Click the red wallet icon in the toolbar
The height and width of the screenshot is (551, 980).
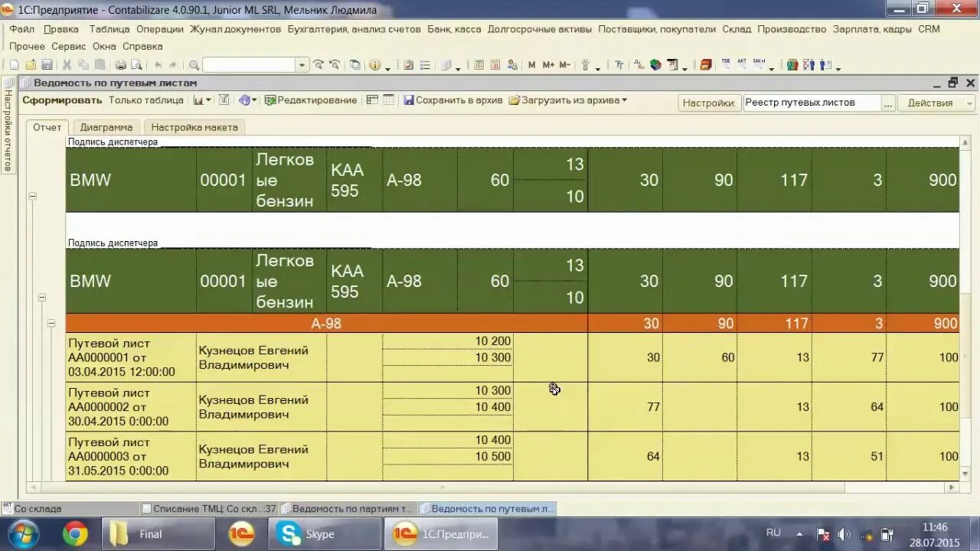[x=706, y=65]
